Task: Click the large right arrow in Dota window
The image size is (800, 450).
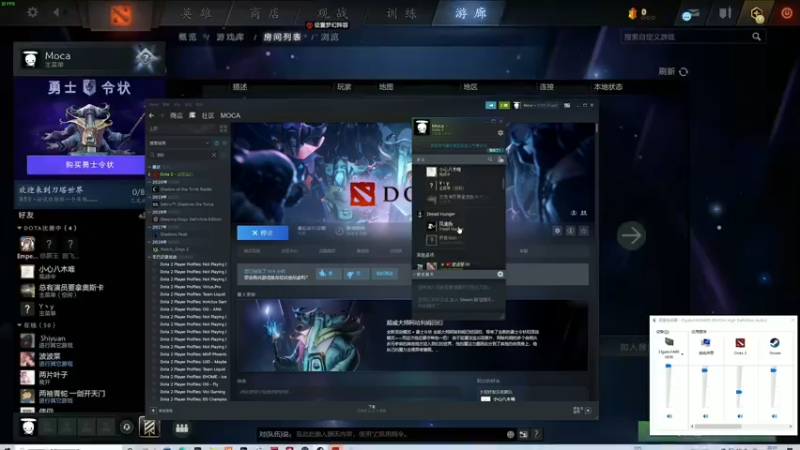Action: pos(631,236)
